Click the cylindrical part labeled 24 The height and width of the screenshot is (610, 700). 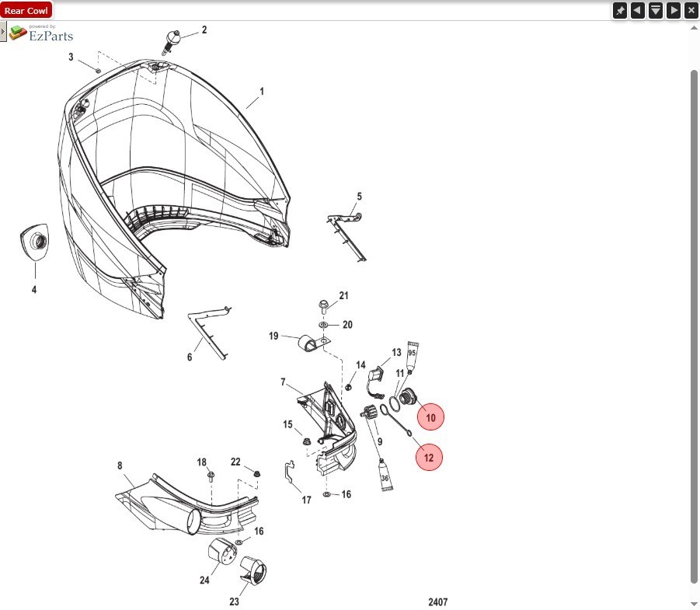221,553
